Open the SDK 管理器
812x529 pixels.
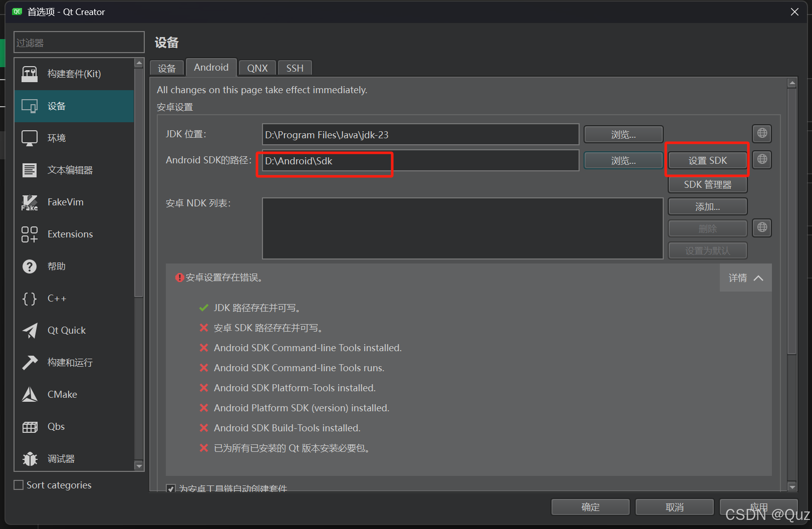coord(707,184)
